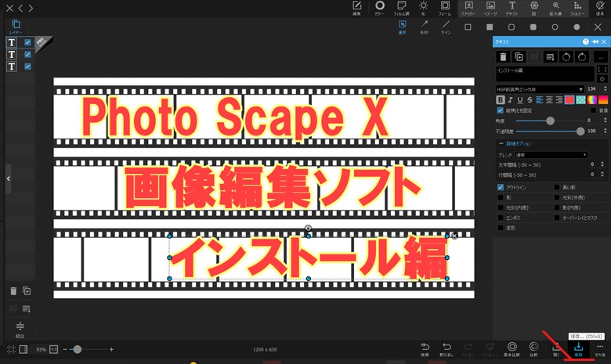Click the 不透明度 opacity slider handle

[x=580, y=132]
